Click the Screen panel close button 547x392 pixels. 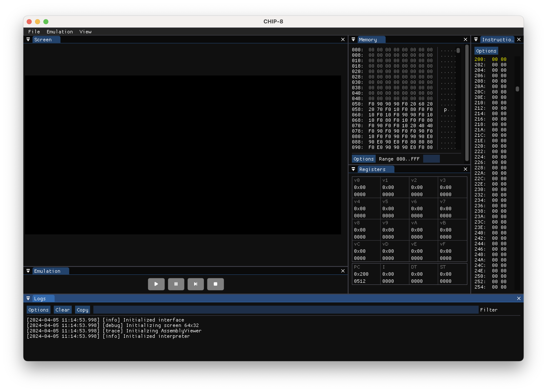pos(343,39)
